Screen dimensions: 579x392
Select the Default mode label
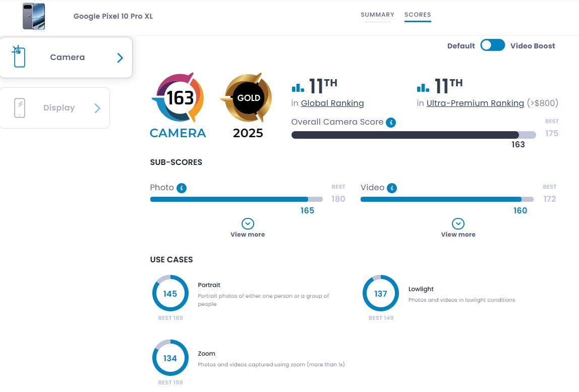[461, 46]
